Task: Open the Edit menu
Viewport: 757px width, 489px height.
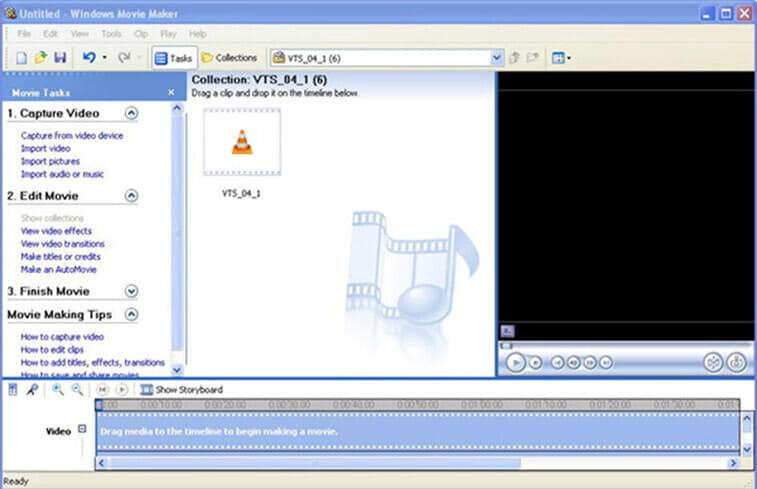Action: pyautogui.click(x=50, y=34)
